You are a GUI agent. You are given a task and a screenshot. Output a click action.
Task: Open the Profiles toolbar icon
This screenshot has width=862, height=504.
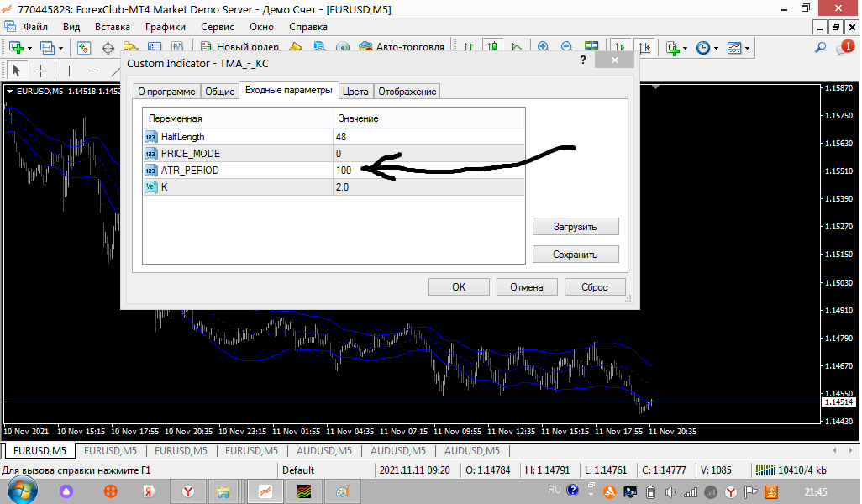pyautogui.click(x=47, y=48)
